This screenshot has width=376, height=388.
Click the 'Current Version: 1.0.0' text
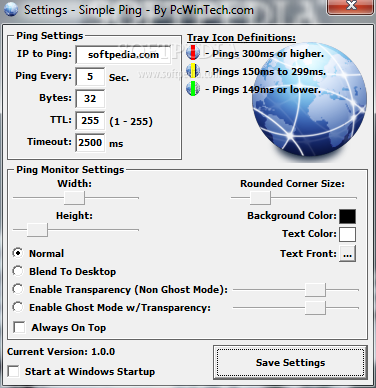(61, 352)
